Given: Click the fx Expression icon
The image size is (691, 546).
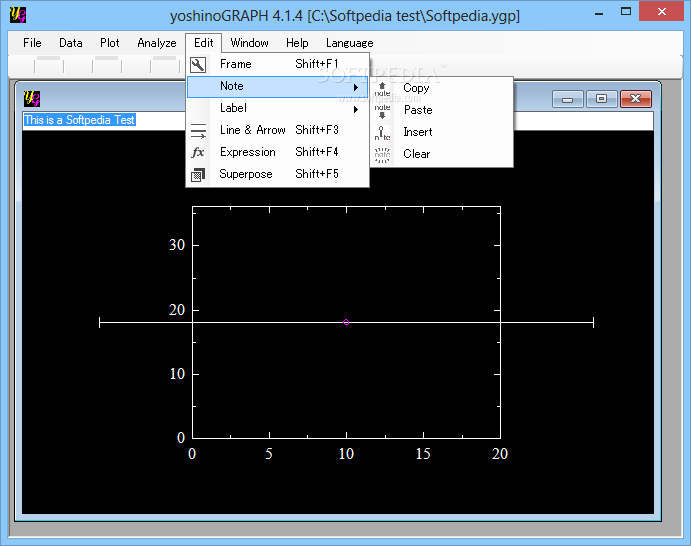Looking at the screenshot, I should [198, 152].
